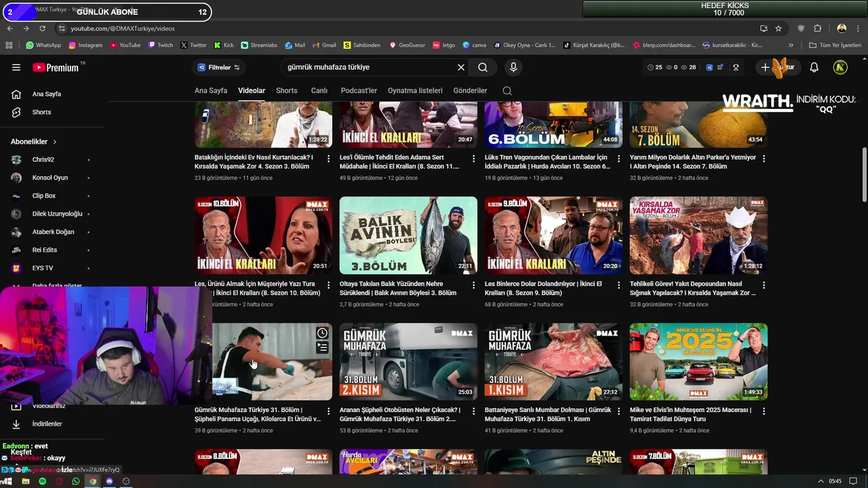Add Gümrük Muhafaza video to queue
This screenshot has height=488, width=868.
click(322, 348)
